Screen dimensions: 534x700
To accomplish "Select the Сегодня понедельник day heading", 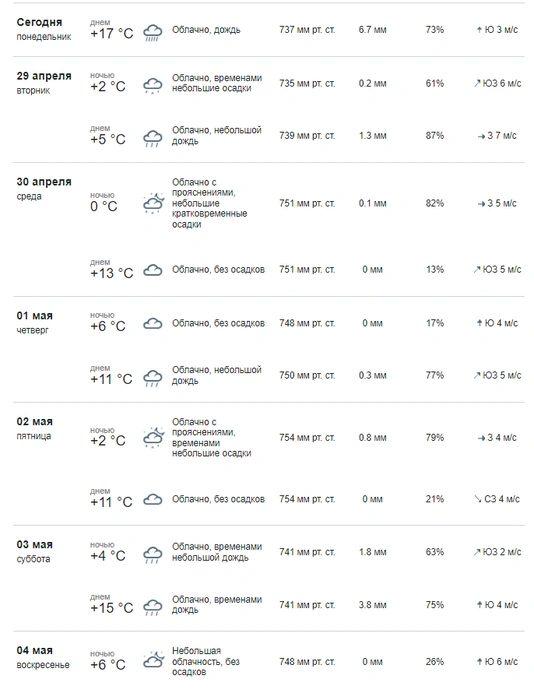I will (x=44, y=29).
